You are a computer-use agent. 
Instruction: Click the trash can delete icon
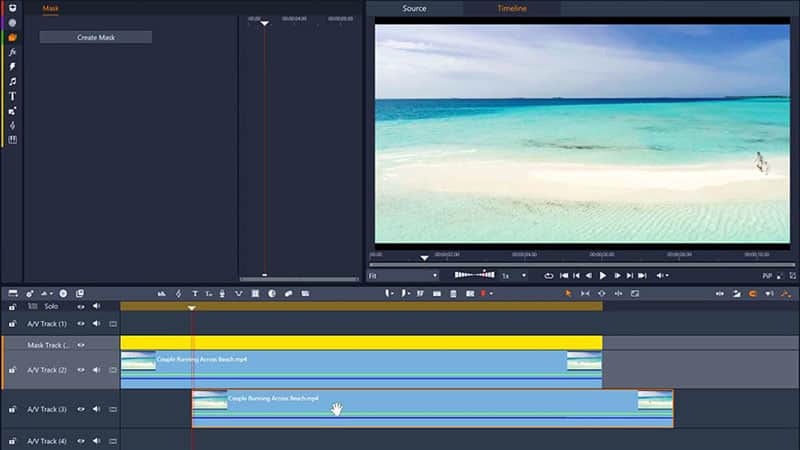453,293
